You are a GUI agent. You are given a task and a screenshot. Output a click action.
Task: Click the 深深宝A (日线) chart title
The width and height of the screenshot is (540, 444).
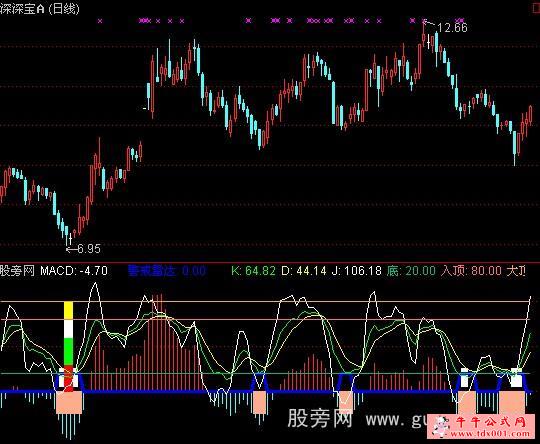(40, 9)
